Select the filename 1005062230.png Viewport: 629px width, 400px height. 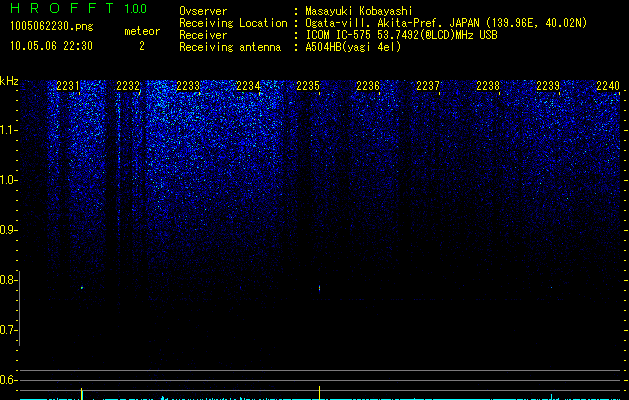coord(51,27)
